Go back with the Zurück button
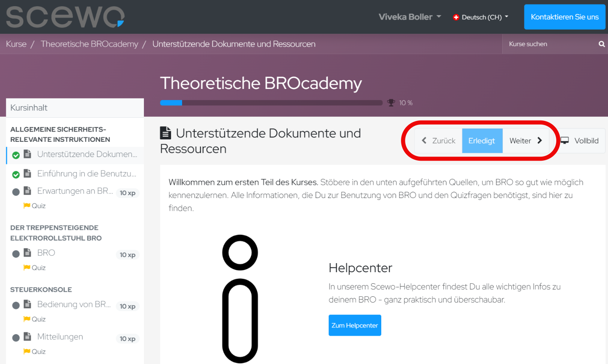 438,141
